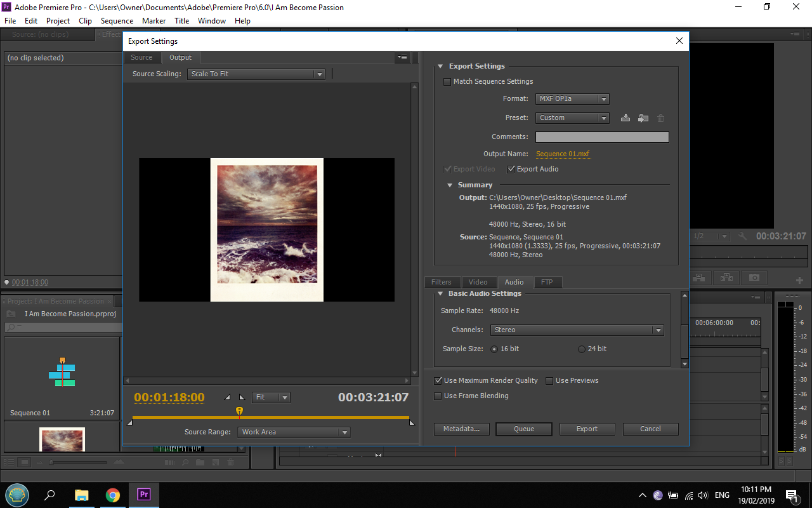
Task: Toggle the Export Video checkbox
Action: pyautogui.click(x=447, y=170)
